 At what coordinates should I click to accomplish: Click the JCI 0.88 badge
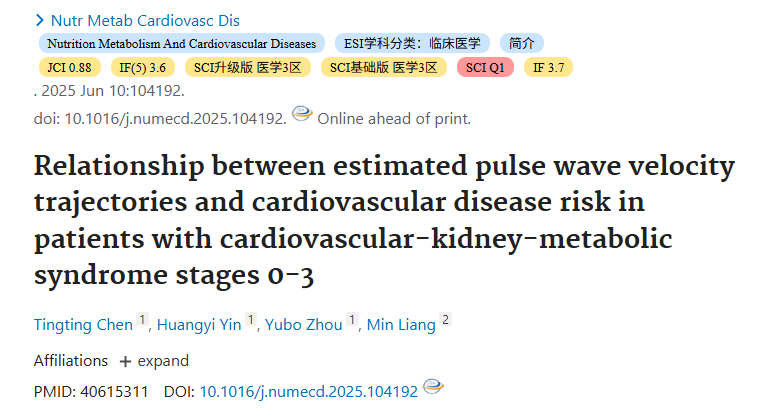point(69,67)
